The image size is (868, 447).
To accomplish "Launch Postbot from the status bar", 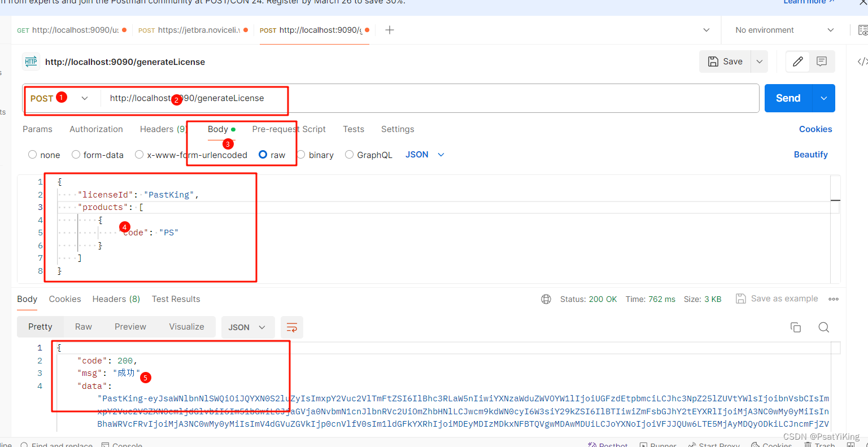I will click(608, 445).
